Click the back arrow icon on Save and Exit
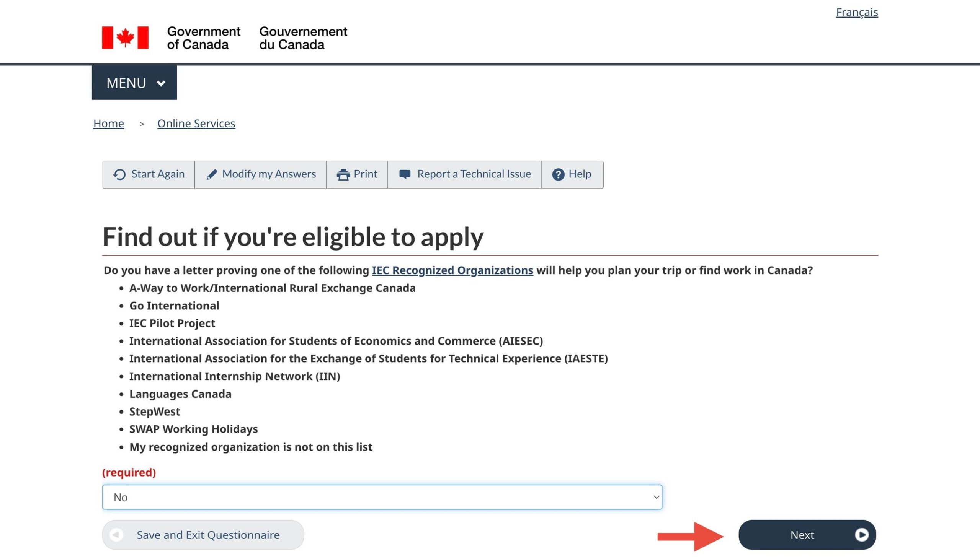This screenshot has width=980, height=558. coord(116,535)
